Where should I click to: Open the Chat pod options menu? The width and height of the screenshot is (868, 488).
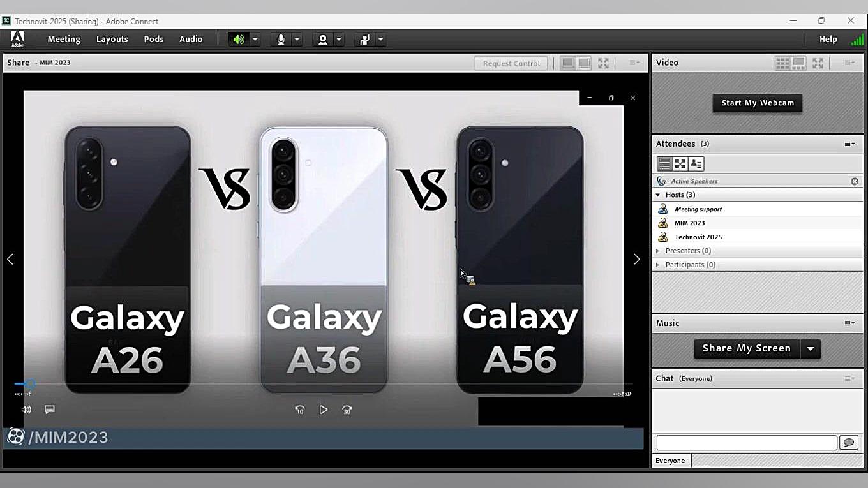tap(849, 378)
